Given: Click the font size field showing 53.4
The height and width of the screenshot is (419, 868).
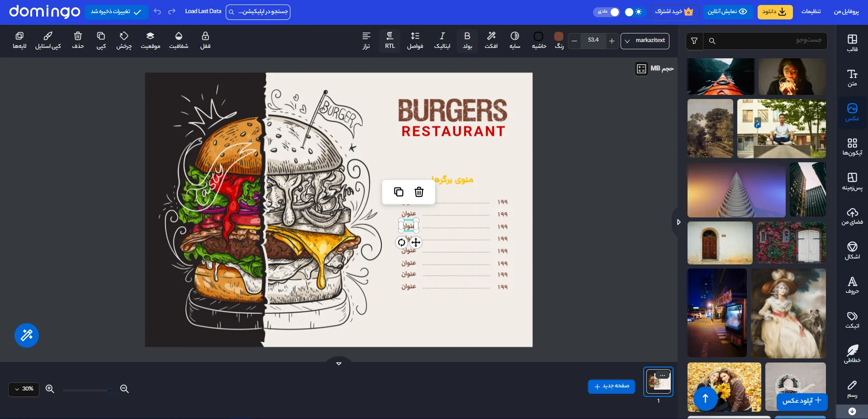Looking at the screenshot, I should point(593,40).
